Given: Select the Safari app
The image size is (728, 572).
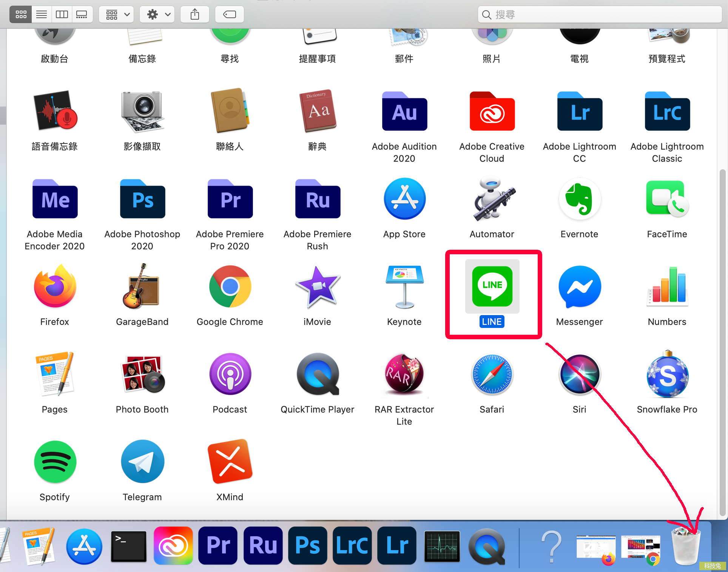Looking at the screenshot, I should click(x=492, y=374).
